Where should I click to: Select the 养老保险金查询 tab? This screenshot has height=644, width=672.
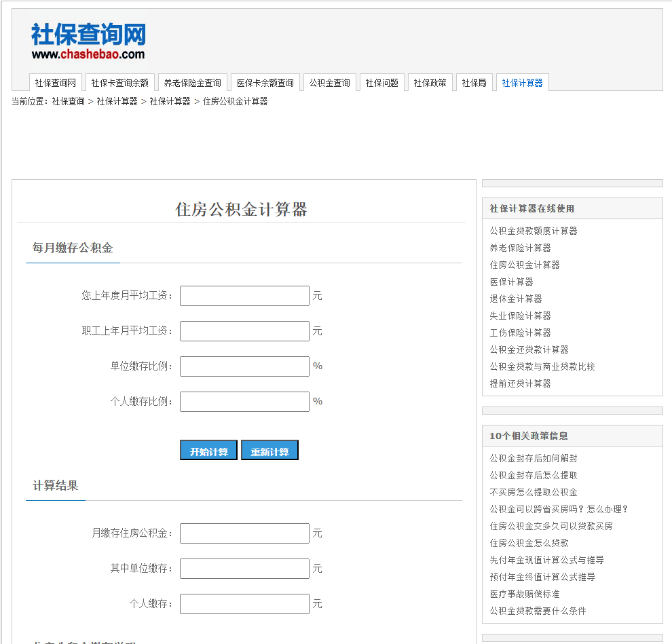[x=192, y=82]
